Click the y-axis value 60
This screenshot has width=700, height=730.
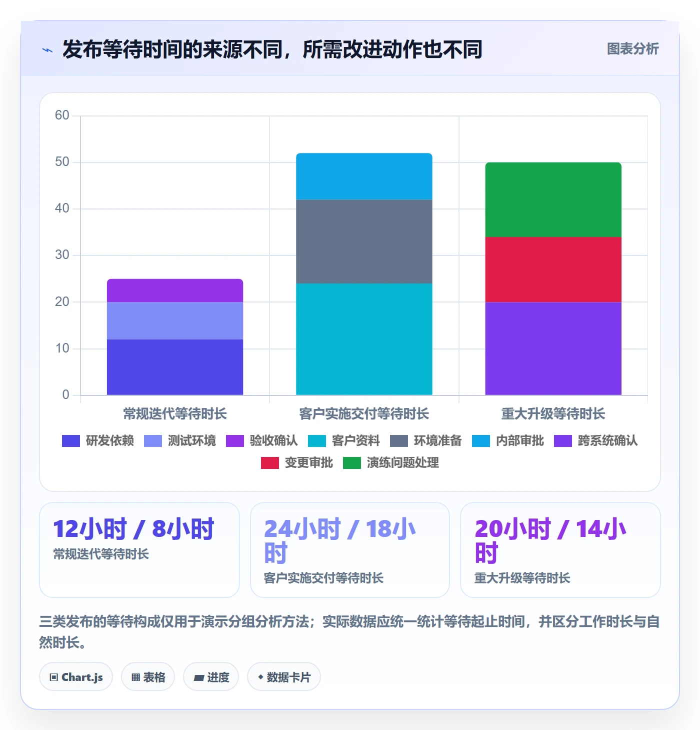(x=62, y=115)
